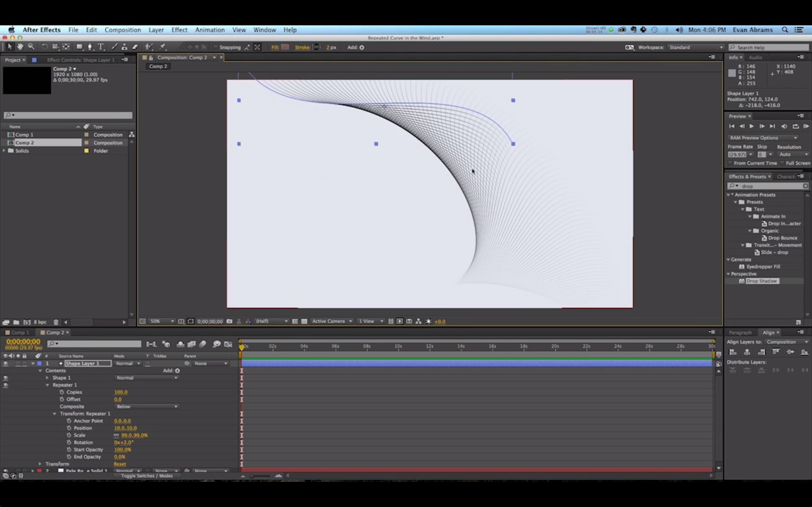Select the Rectangle shape tool
812x507 pixels.
coord(79,47)
